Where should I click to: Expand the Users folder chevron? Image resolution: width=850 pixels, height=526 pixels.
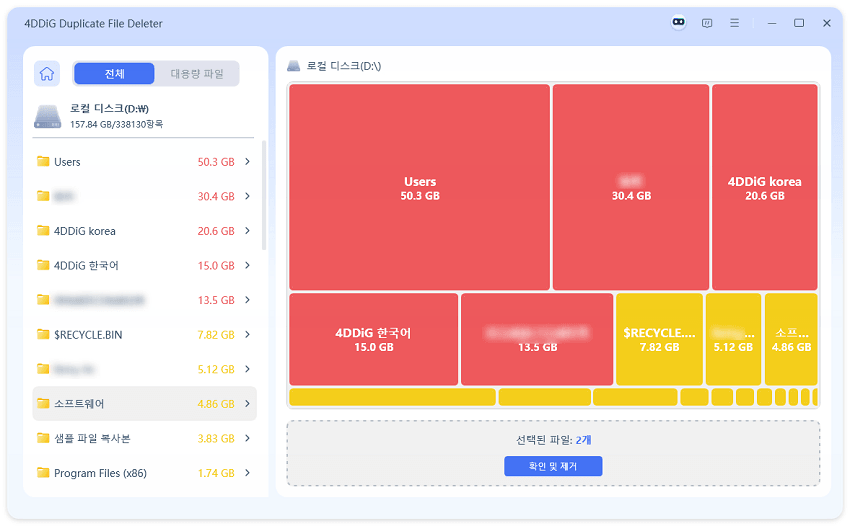(x=247, y=162)
